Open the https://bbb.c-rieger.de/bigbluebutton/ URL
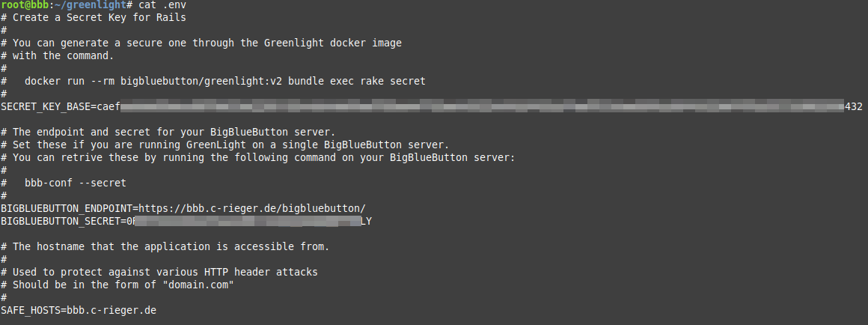 pyautogui.click(x=252, y=209)
